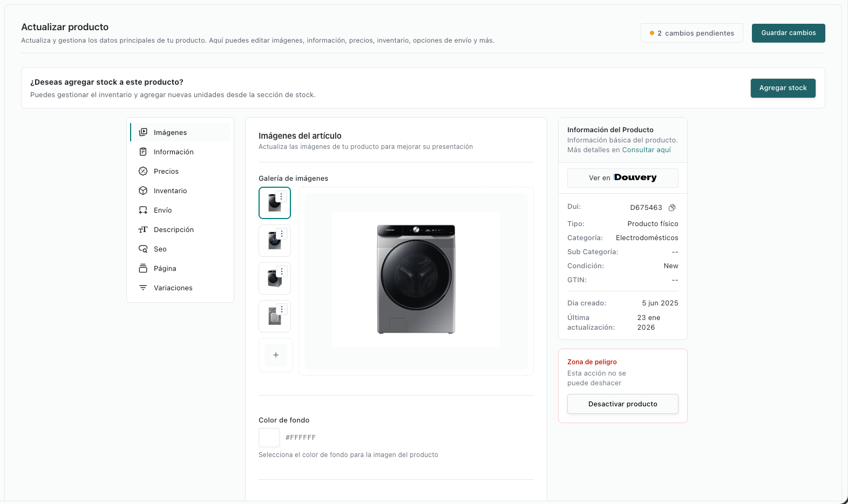
Task: Go to the Información section
Action: pyautogui.click(x=180, y=152)
